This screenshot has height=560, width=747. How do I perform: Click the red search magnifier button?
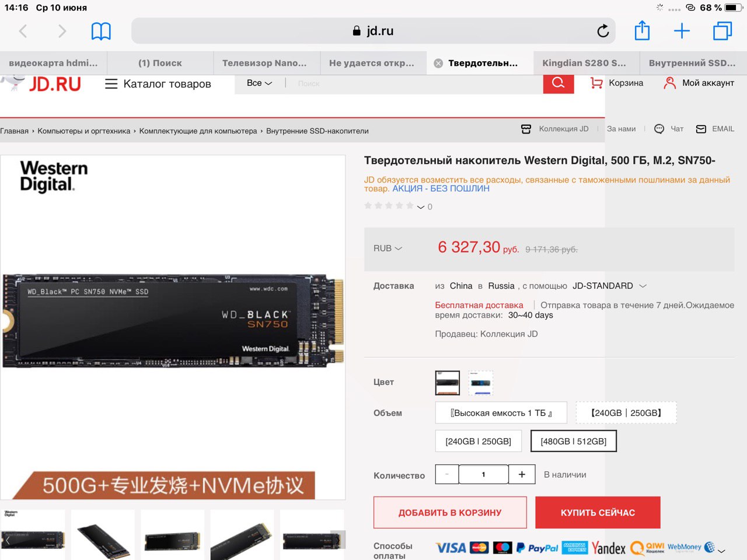(558, 83)
